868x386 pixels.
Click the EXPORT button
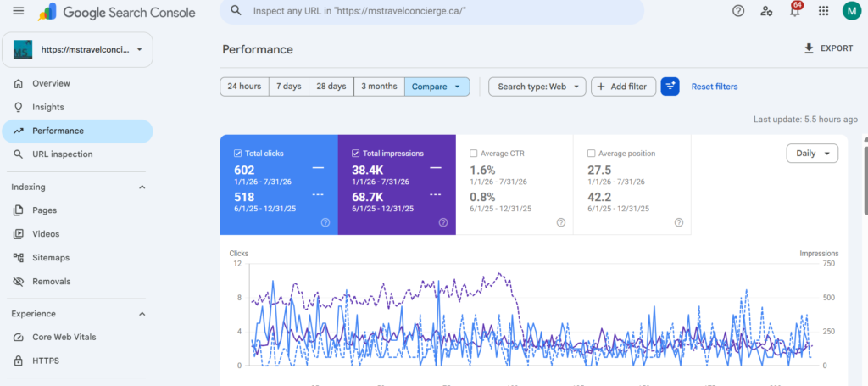(x=828, y=48)
